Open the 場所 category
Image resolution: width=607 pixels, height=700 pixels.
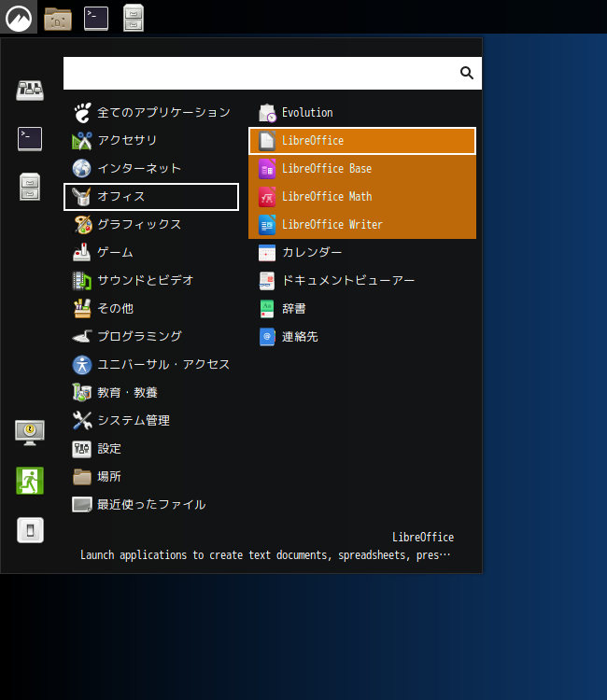151,477
